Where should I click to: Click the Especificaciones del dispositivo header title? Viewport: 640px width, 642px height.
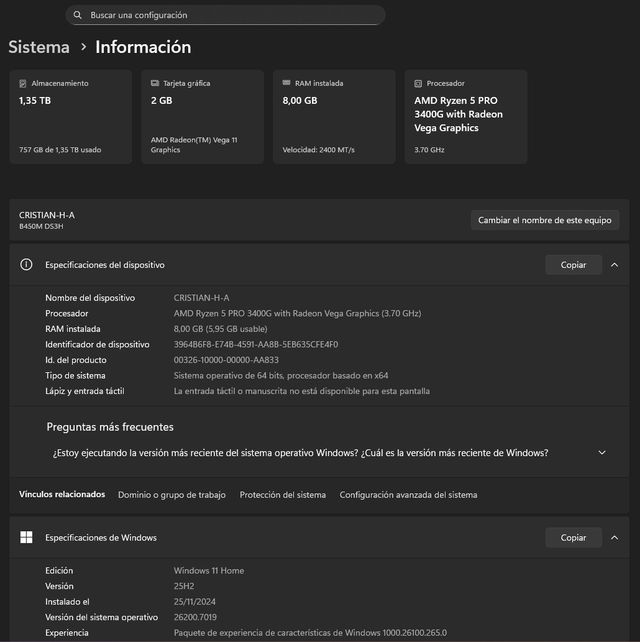105,265
